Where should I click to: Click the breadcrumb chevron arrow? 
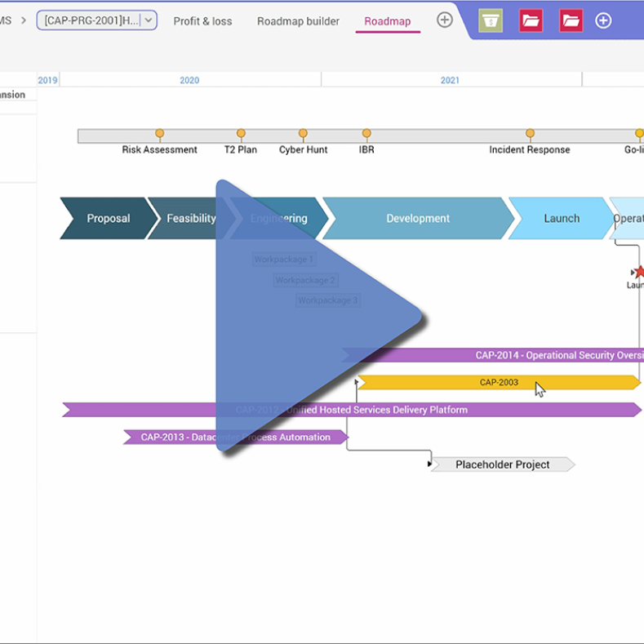click(x=24, y=20)
